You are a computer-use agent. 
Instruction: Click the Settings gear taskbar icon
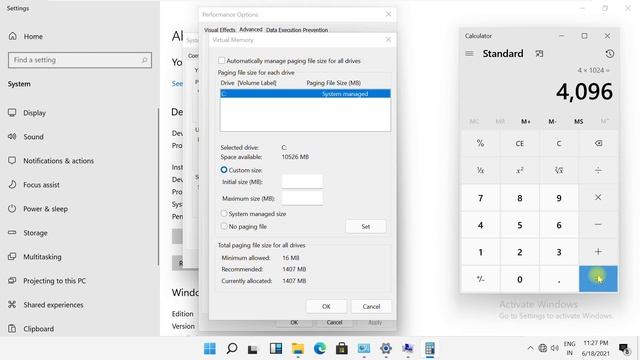[x=386, y=348]
